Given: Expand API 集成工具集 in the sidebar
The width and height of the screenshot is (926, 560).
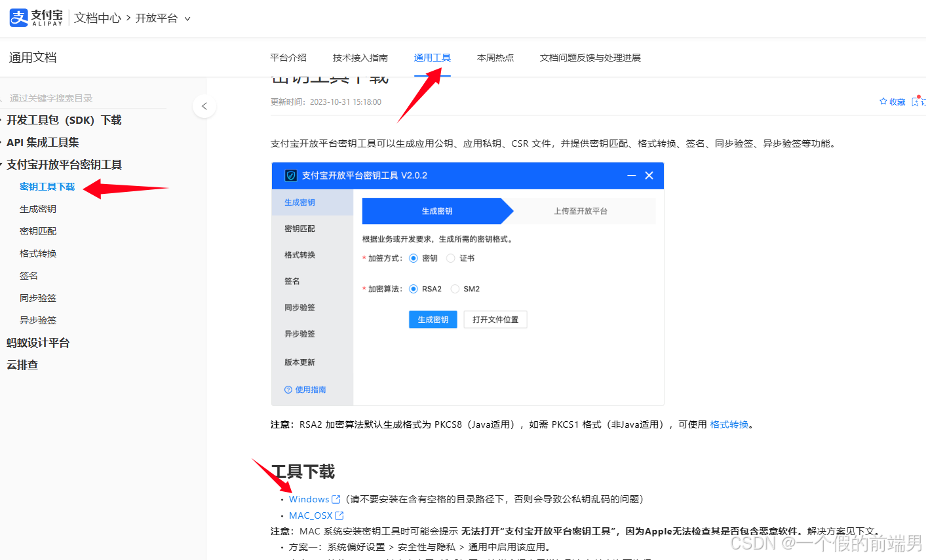Looking at the screenshot, I should coord(43,142).
